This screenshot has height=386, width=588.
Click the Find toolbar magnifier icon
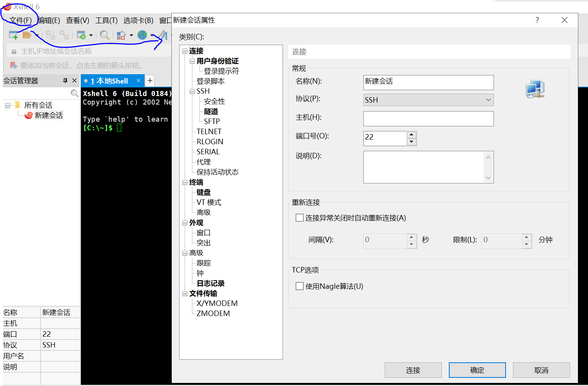pos(104,35)
